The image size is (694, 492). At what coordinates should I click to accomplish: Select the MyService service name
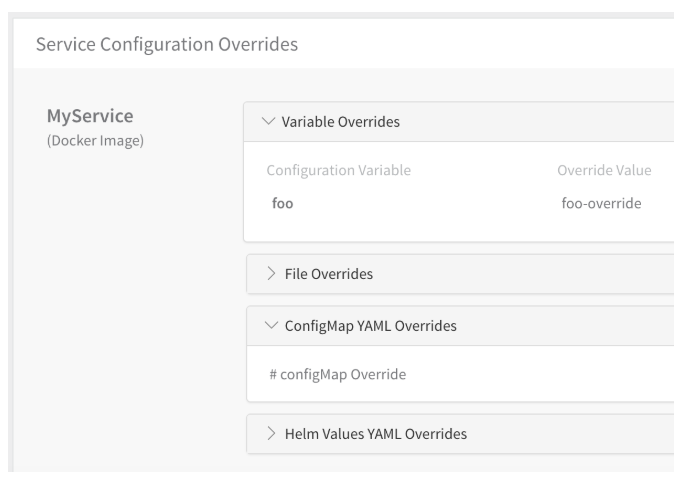click(x=90, y=116)
